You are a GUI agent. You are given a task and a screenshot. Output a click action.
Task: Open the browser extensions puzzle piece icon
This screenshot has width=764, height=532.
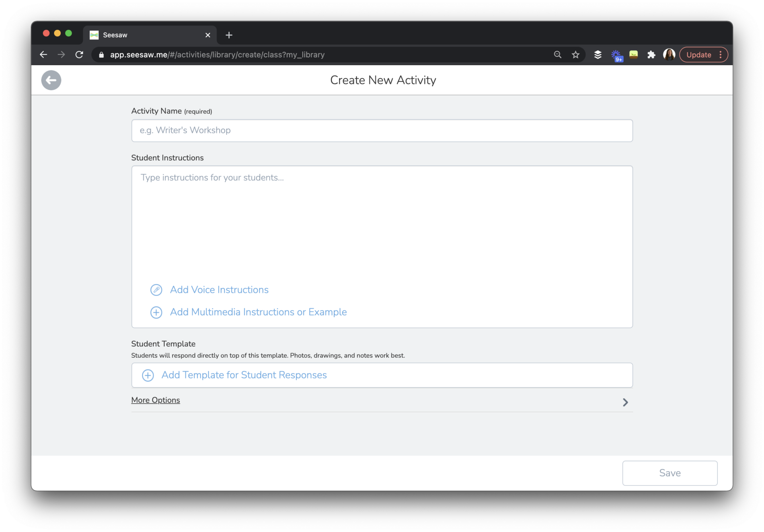tap(651, 55)
